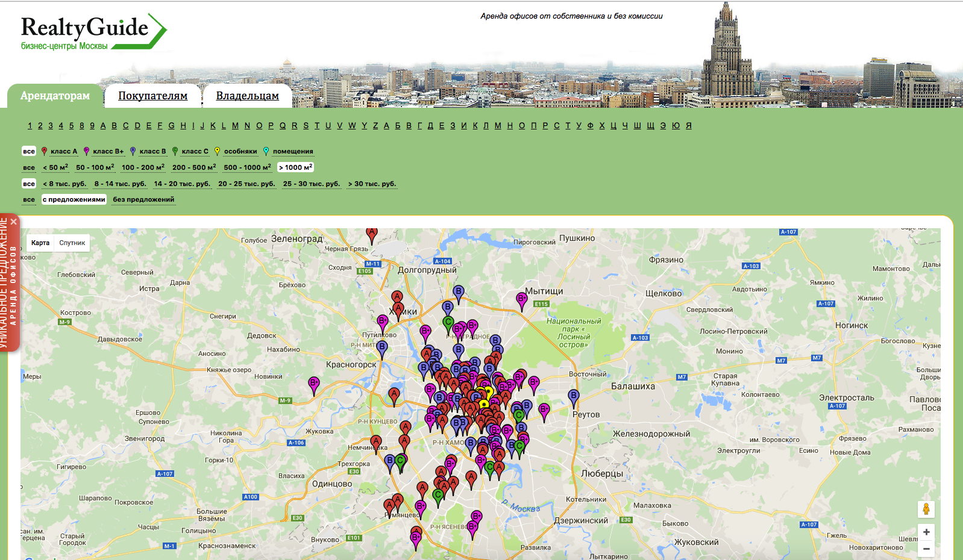This screenshot has height=560, width=963.
Task: Select все in offers filter row
Action: pyautogui.click(x=29, y=199)
